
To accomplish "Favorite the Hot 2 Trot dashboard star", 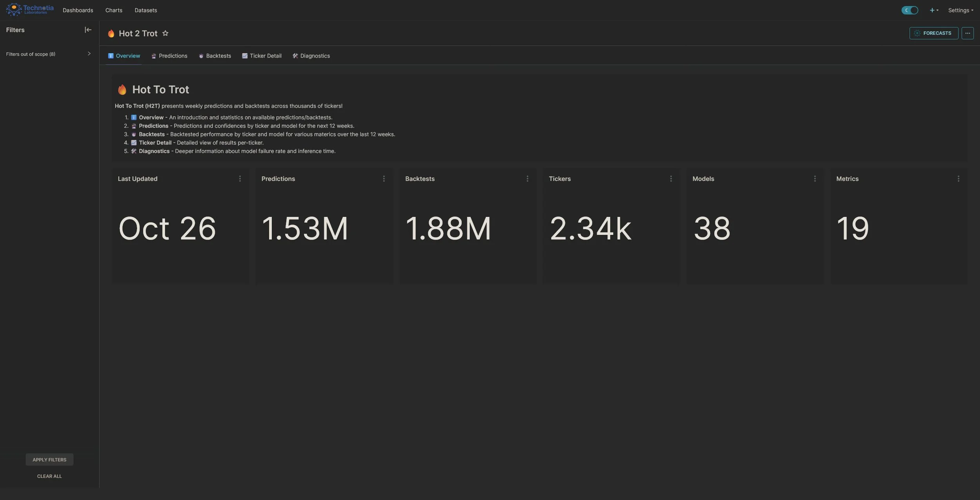I will pyautogui.click(x=165, y=33).
